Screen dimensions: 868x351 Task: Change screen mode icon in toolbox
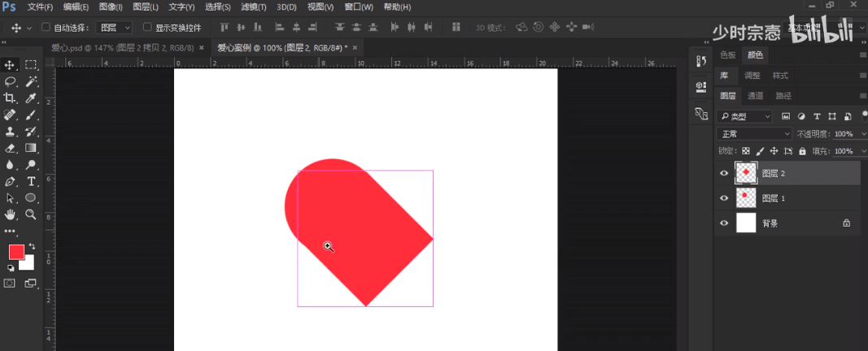(x=31, y=283)
